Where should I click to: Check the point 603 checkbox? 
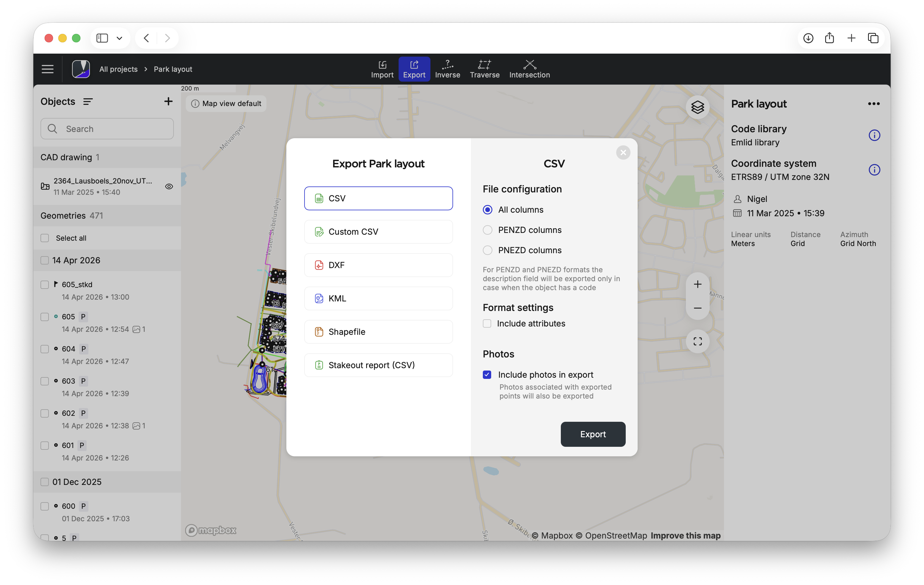pyautogui.click(x=45, y=381)
